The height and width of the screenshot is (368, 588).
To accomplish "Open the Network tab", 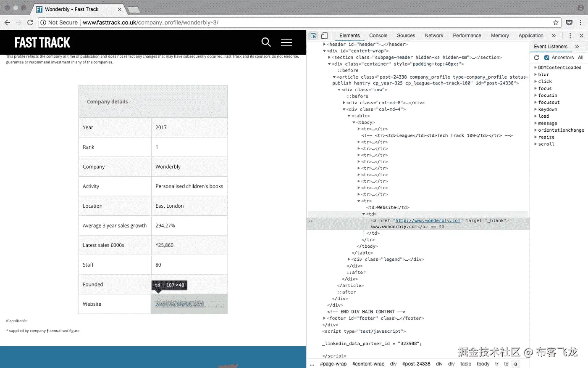I will click(x=434, y=36).
